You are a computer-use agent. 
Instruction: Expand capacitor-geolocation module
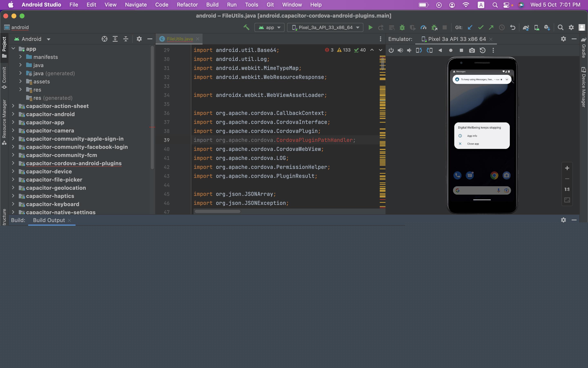tap(13, 188)
